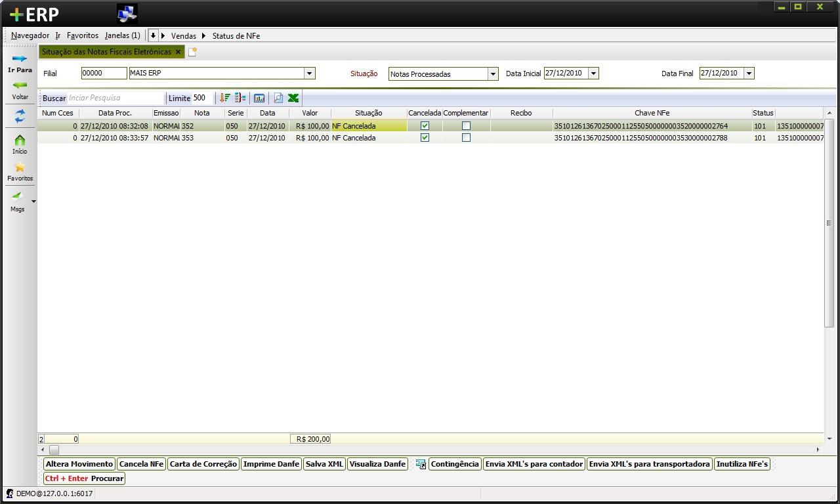Open the Data Final date picker arrow
Image resolution: width=840 pixels, height=504 pixels.
[749, 73]
